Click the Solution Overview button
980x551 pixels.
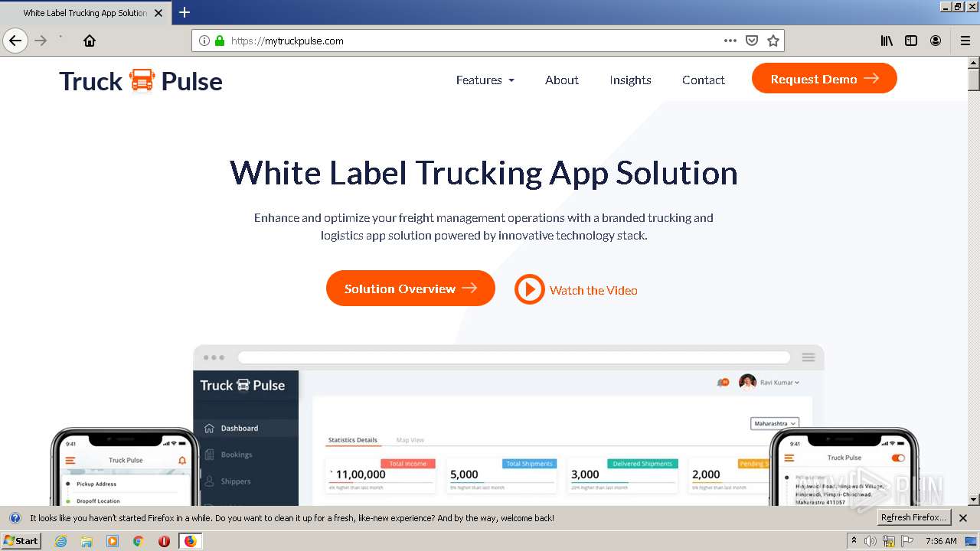(x=410, y=288)
